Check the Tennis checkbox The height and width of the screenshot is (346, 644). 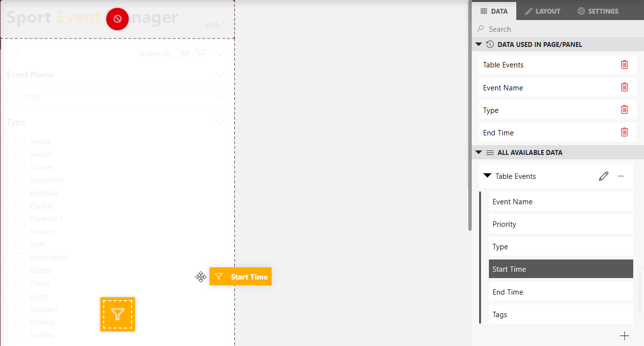[x=19, y=141]
